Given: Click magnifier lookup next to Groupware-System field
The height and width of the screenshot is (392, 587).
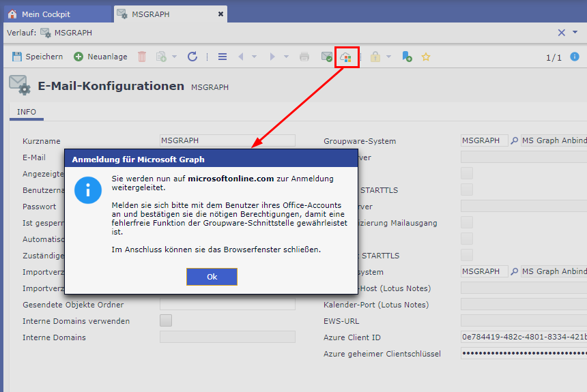Looking at the screenshot, I should pos(515,141).
